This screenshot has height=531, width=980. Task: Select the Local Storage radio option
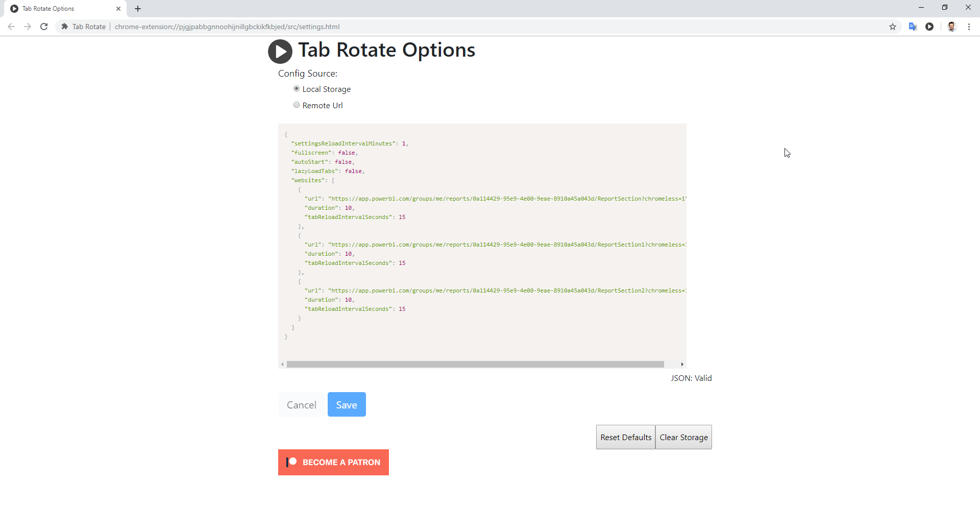297,89
